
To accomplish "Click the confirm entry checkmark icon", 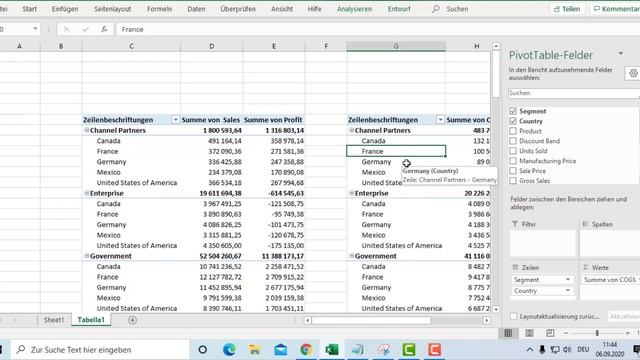I will (x=85, y=29).
